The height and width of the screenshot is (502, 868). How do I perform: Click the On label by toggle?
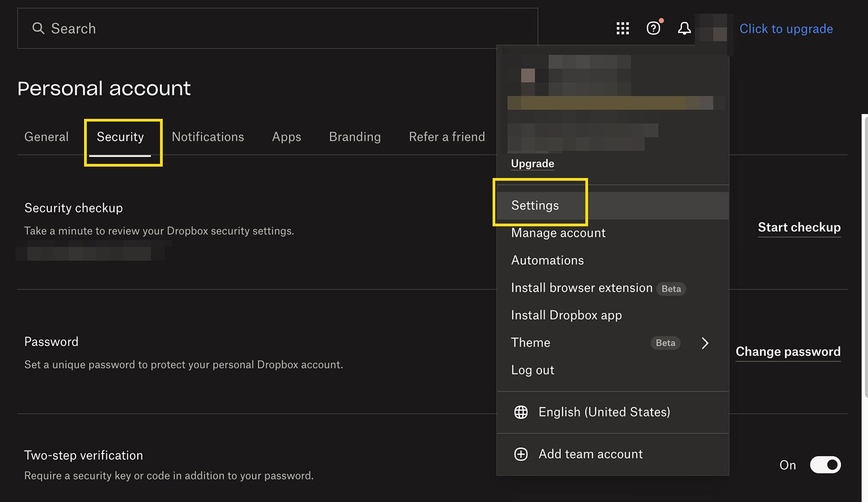tap(788, 465)
